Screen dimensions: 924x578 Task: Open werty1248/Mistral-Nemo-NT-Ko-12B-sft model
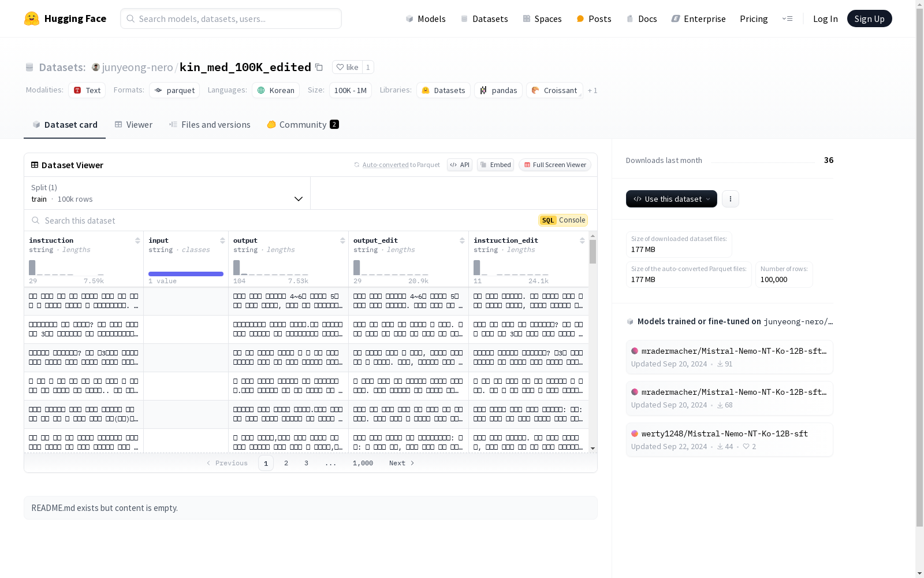point(729,440)
